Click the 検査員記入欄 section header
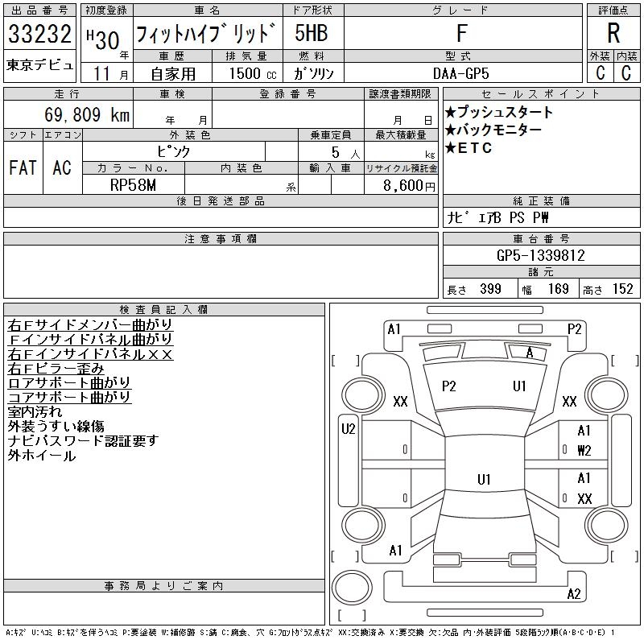Screen dimensions: 644x644 point(163,309)
